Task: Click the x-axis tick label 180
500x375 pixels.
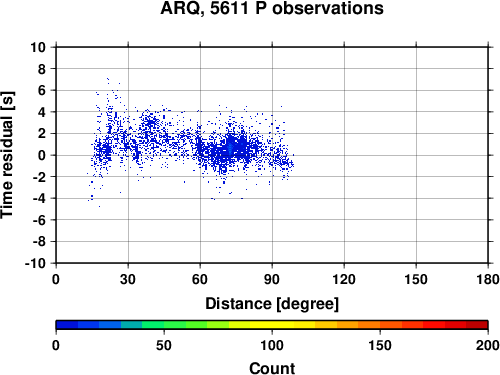Action: point(488,279)
